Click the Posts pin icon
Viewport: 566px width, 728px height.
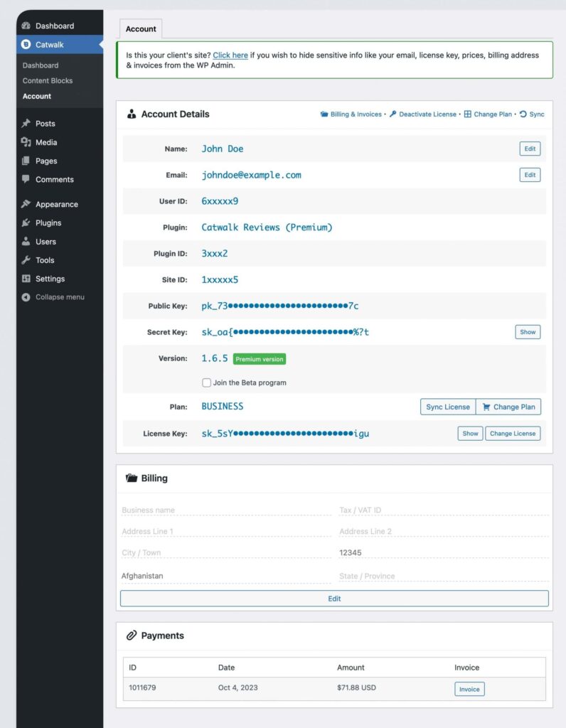[x=26, y=124]
